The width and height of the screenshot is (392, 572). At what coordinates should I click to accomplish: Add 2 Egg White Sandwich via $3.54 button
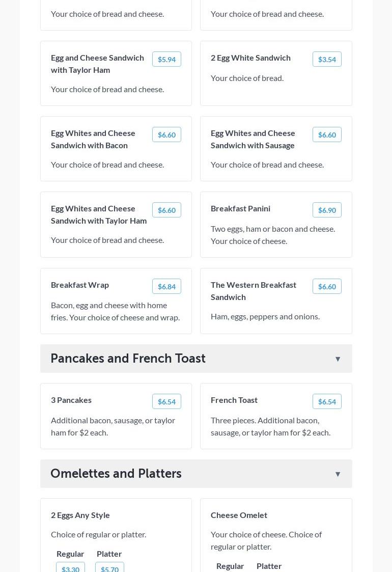326,60
